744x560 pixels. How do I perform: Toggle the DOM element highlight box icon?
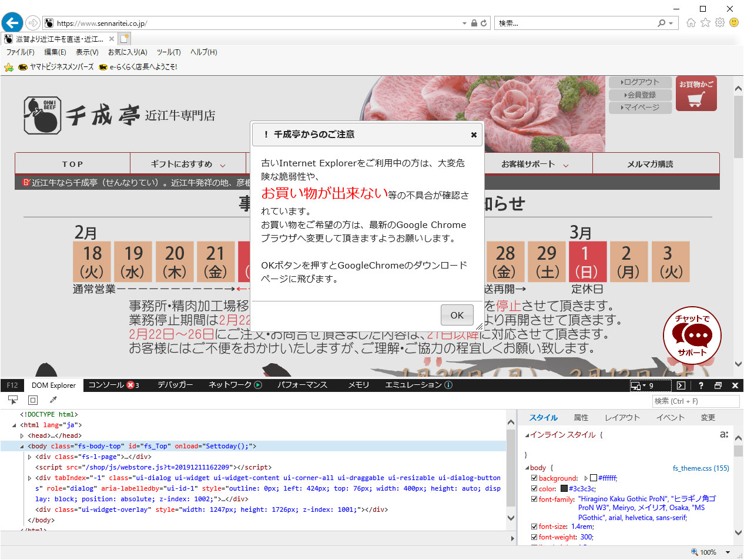tap(33, 400)
